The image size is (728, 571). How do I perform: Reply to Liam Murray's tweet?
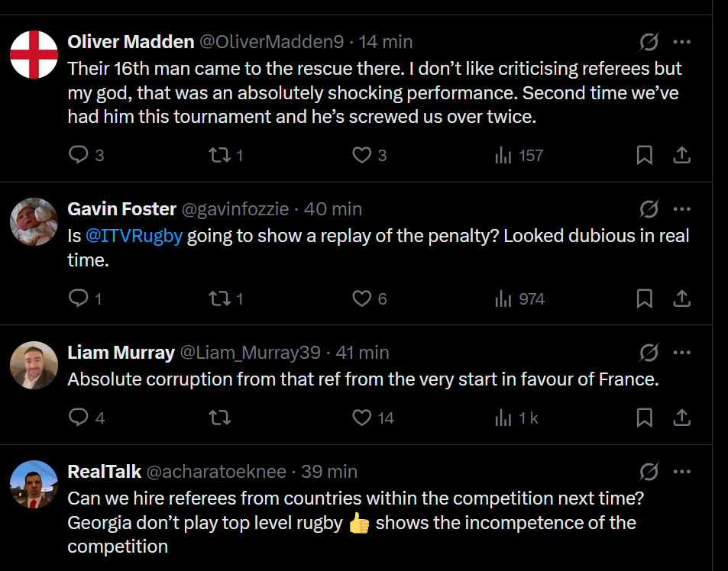tap(79, 418)
